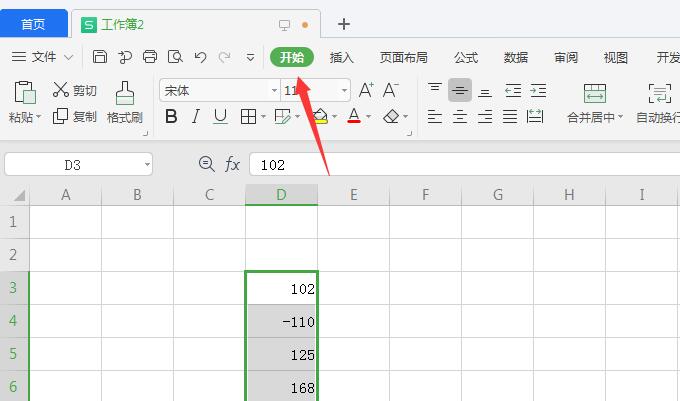Align text right
This screenshot has height=401, width=680.
pyautogui.click(x=485, y=117)
